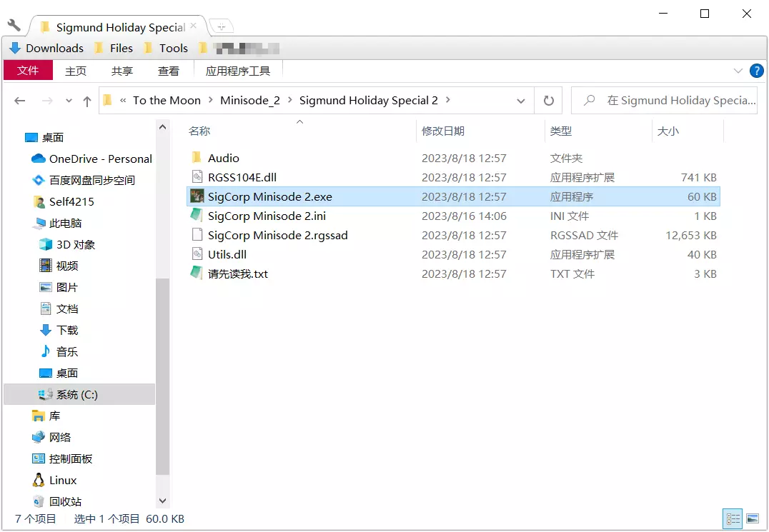Select 系统 (C:) drive in sidebar
The width and height of the screenshot is (769, 532).
pos(79,394)
